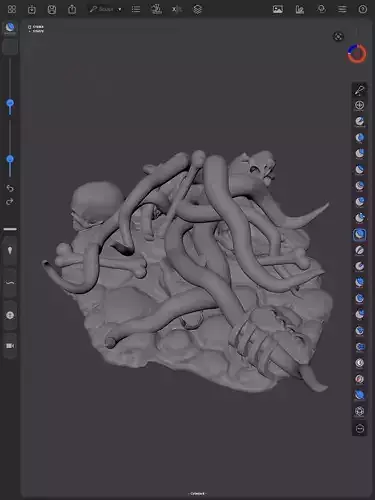
Task: Tap the share/export icon in top bar
Action: pos(72,9)
